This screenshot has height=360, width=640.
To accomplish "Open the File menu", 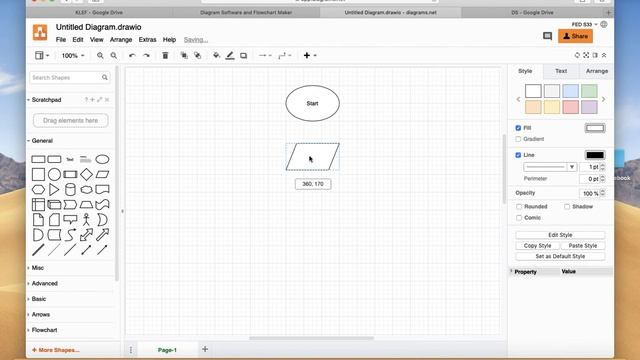I will pos(61,40).
